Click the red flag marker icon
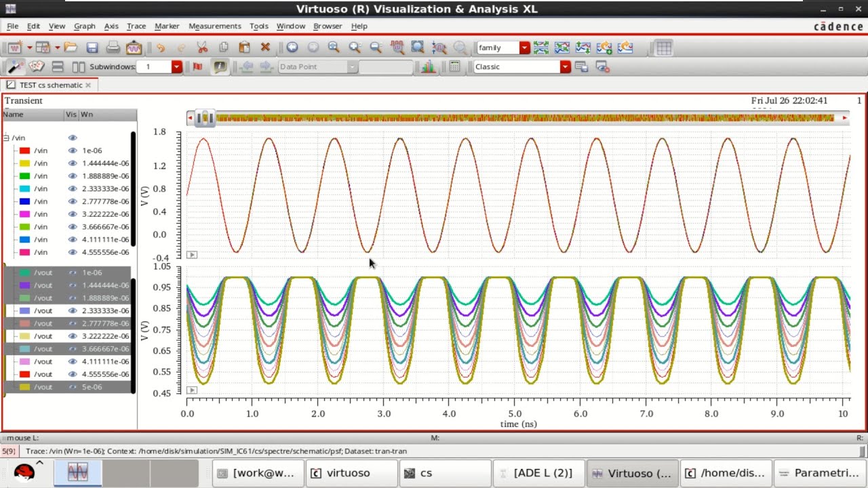The image size is (868, 488). pyautogui.click(x=197, y=66)
